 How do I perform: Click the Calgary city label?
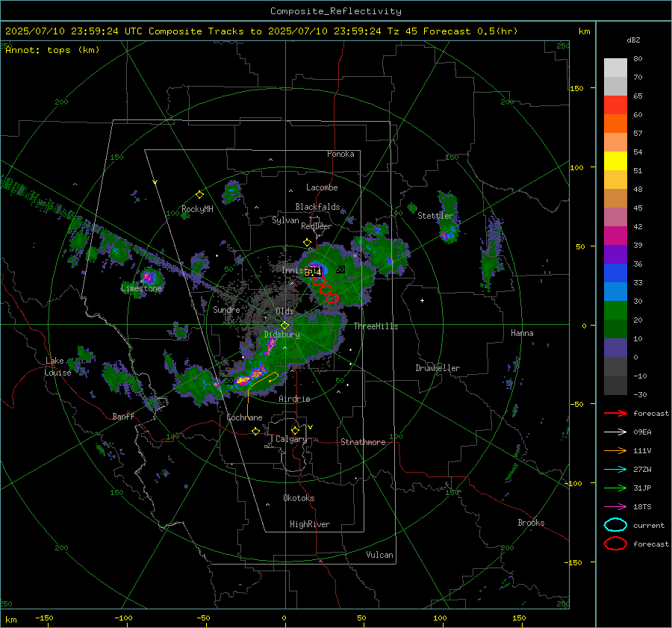click(291, 439)
